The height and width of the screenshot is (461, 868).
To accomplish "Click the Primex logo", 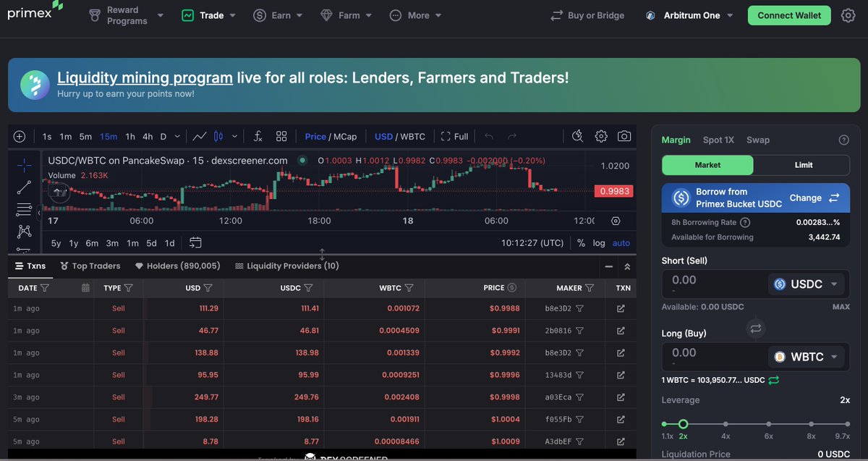I will (35, 12).
